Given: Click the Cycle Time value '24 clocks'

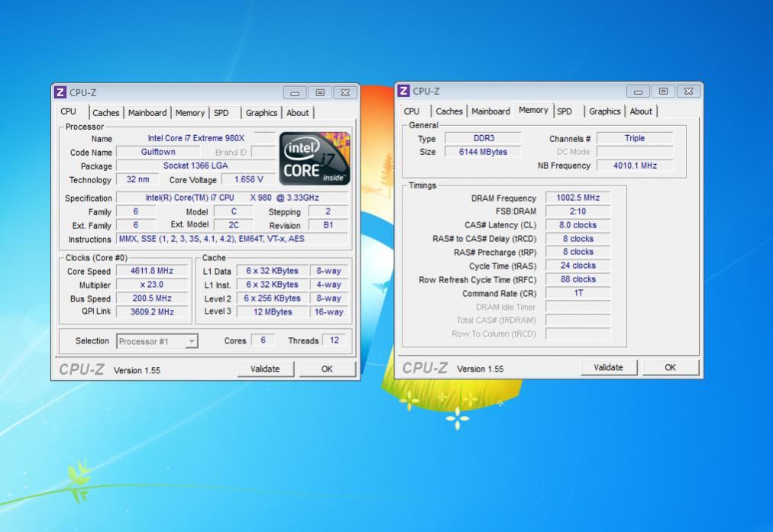Looking at the screenshot, I should [x=577, y=266].
